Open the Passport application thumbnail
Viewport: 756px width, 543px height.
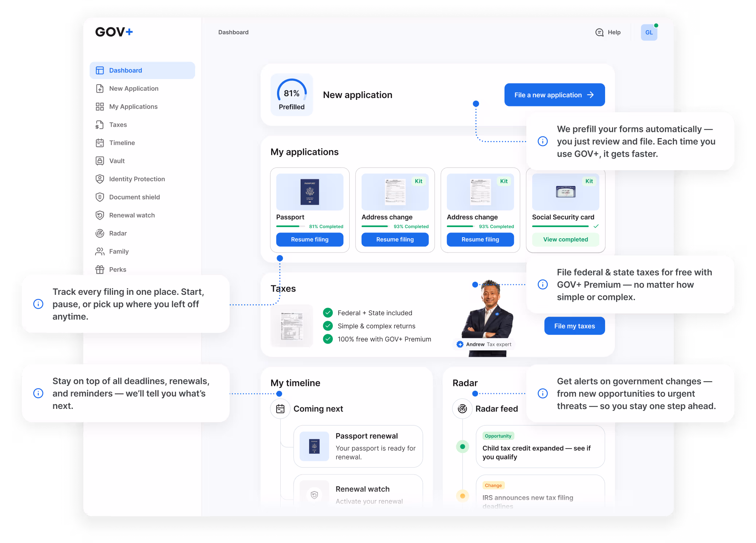tap(309, 192)
